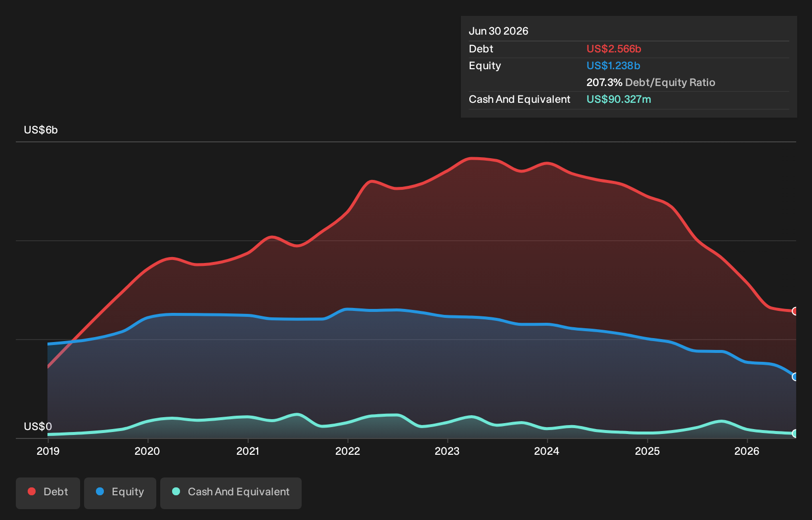Click the Equity row label in tooltip
This screenshot has width=812, height=520.
tap(485, 66)
